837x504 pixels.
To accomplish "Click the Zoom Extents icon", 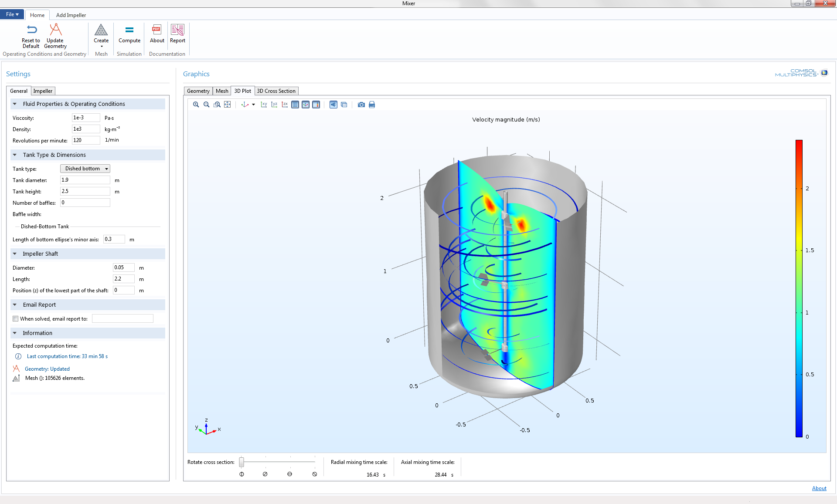I will coord(228,105).
